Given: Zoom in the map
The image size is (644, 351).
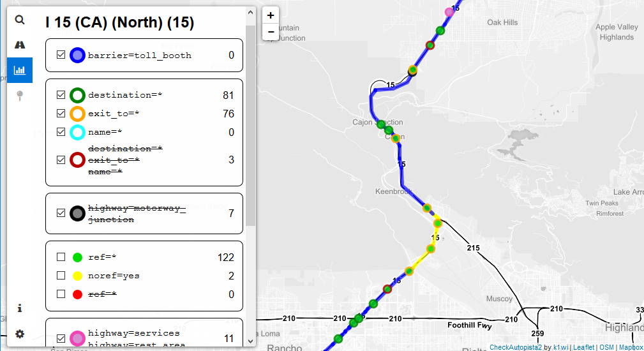Looking at the screenshot, I should [x=270, y=15].
